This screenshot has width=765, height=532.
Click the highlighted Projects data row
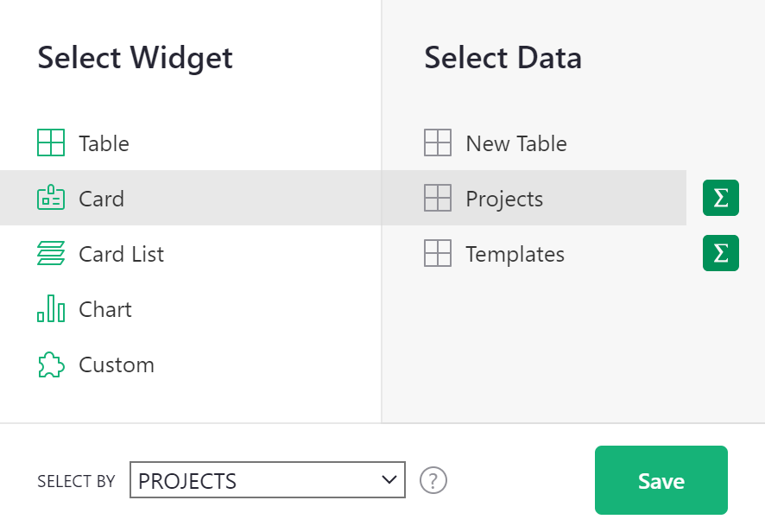504,198
